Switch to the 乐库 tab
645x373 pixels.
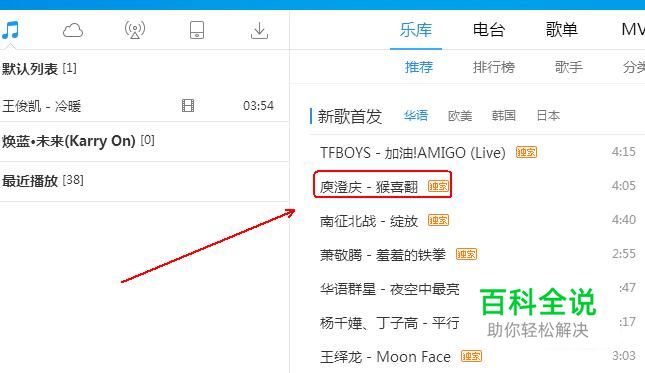[416, 30]
